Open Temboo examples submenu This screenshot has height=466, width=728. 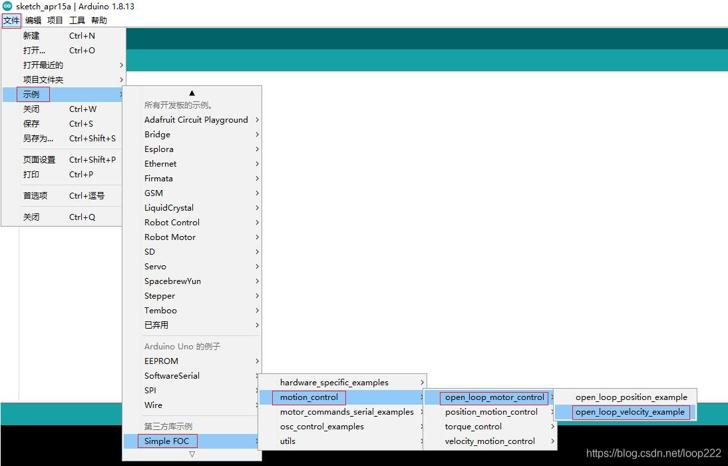point(192,311)
